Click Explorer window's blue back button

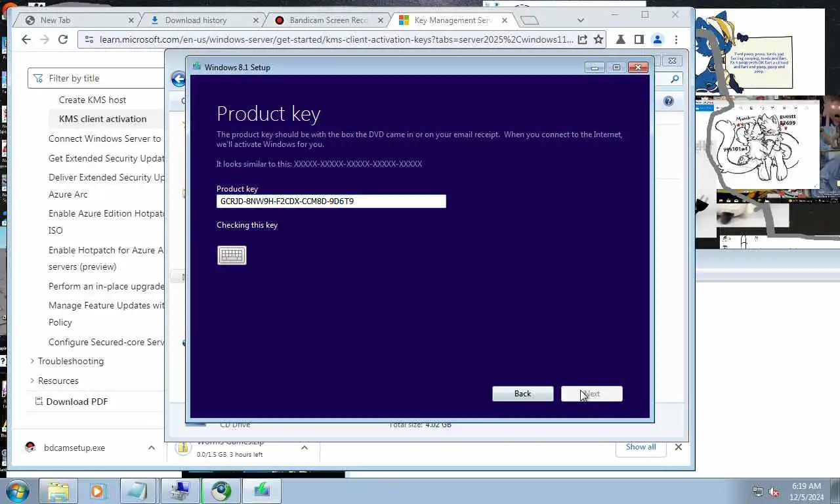[x=178, y=79]
